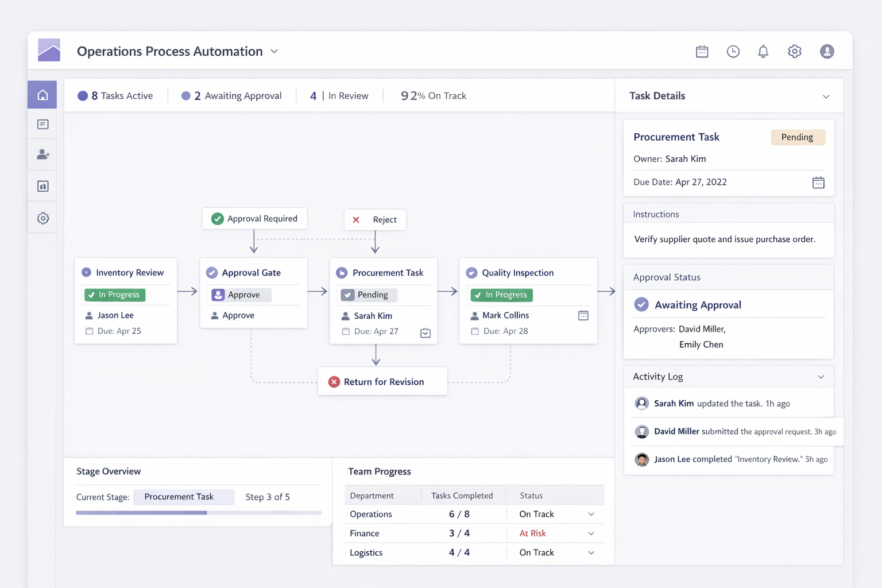This screenshot has width=882, height=588.
Task: Open the Operations Process Automation project switcher
Action: [x=274, y=51]
